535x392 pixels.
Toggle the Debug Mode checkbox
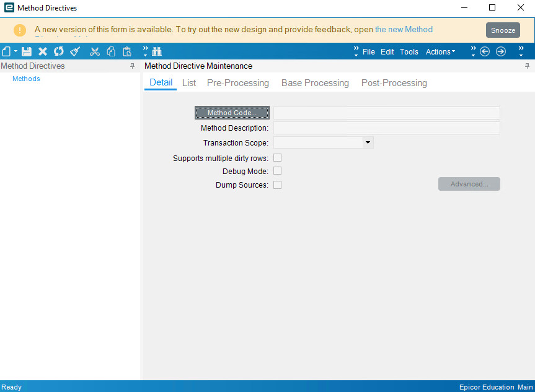tap(277, 171)
